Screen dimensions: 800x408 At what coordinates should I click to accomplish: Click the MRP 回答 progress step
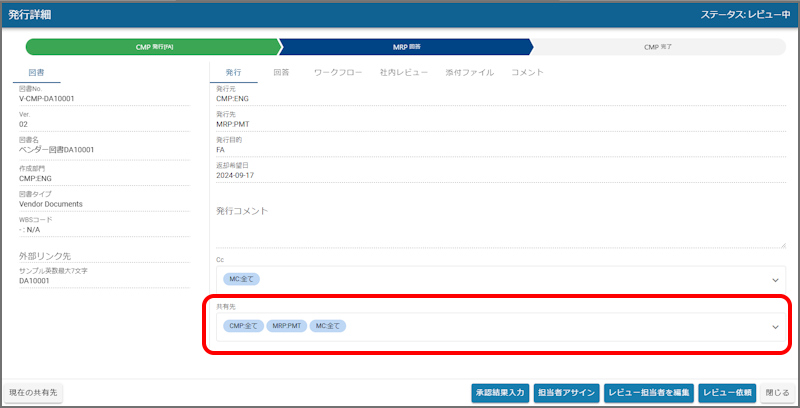[407, 47]
